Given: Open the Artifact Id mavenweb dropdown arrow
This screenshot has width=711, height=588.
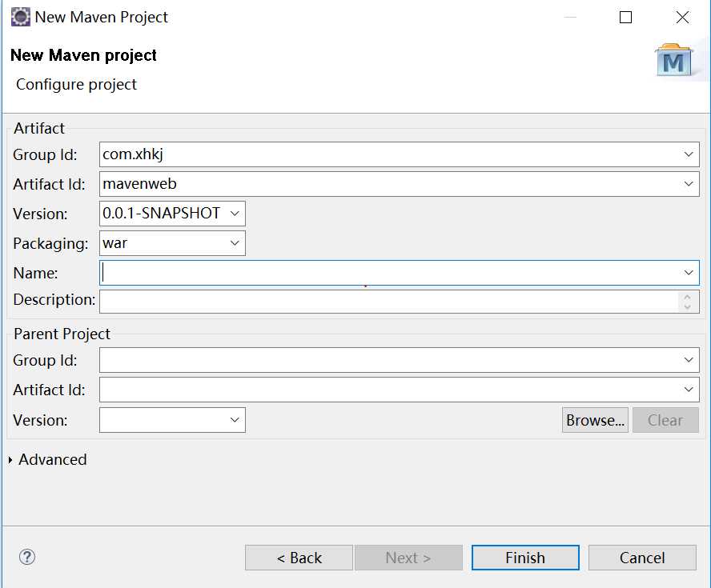Looking at the screenshot, I should (689, 184).
